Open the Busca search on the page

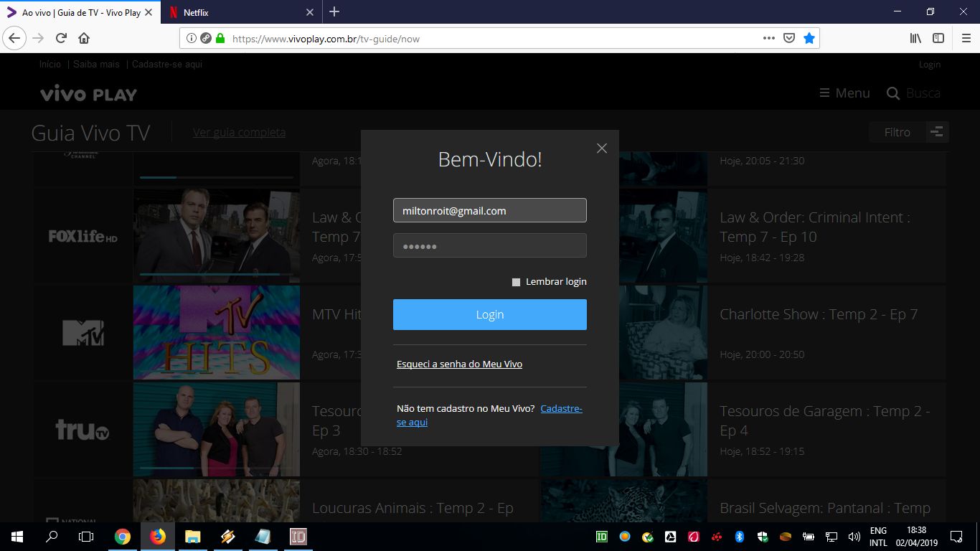click(913, 93)
